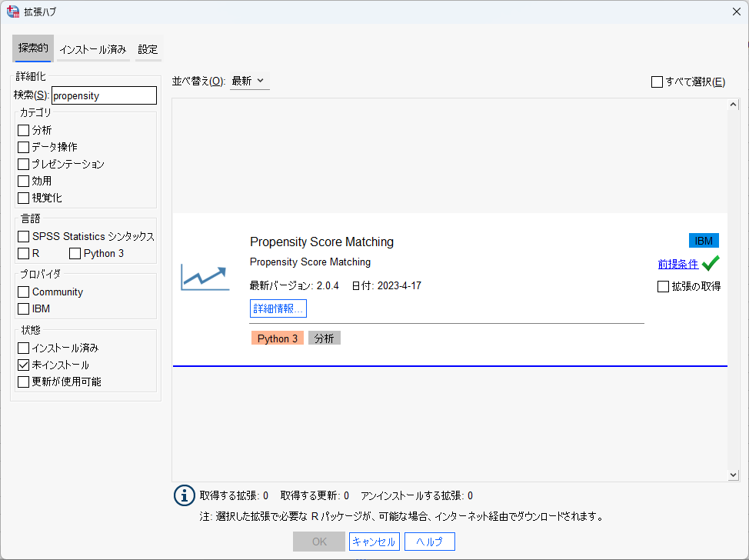Image resolution: width=749 pixels, height=560 pixels.
Task: Click the 検索 search field containing propensity
Action: (x=104, y=95)
